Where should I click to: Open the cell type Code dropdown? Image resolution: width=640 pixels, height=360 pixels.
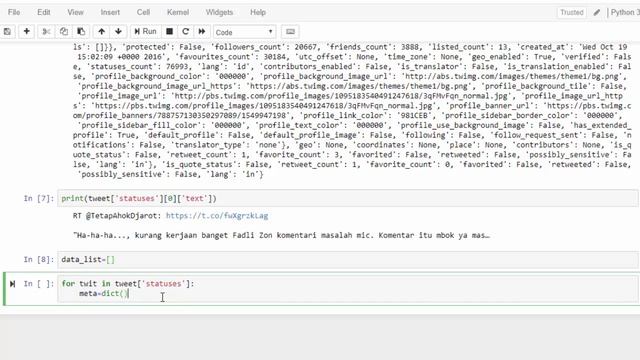click(x=244, y=32)
